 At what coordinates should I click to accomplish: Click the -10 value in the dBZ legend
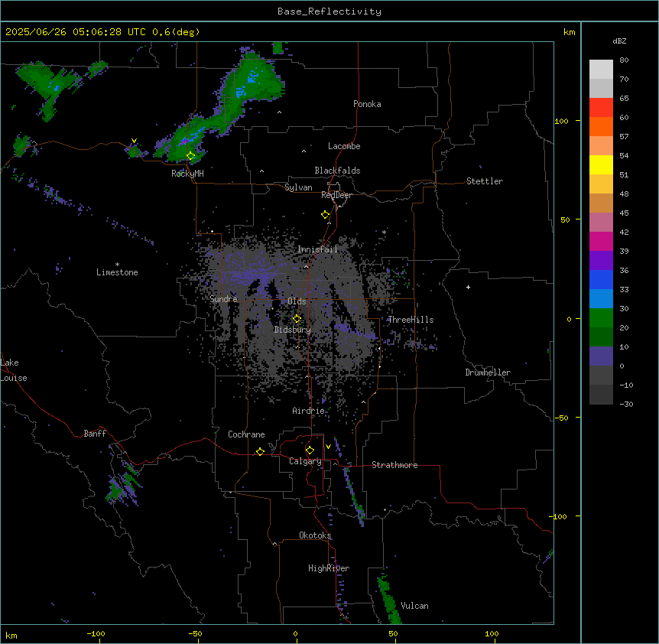[x=626, y=385]
